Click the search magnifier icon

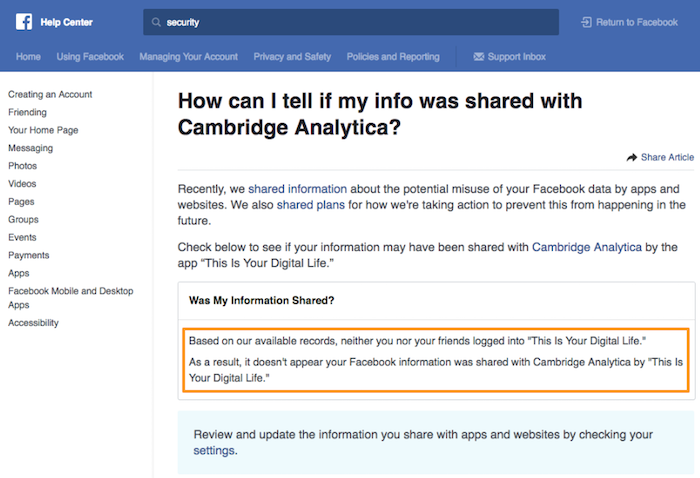pyautogui.click(x=156, y=22)
